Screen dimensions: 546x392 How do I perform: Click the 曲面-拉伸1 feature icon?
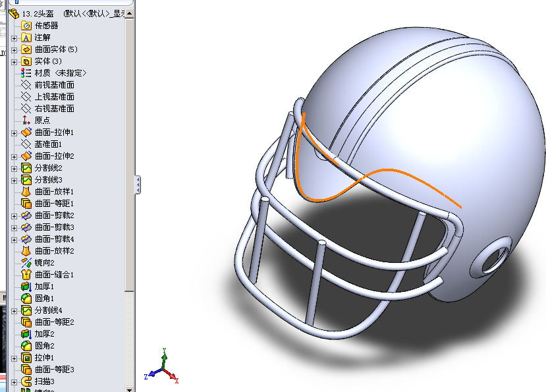tap(26, 132)
